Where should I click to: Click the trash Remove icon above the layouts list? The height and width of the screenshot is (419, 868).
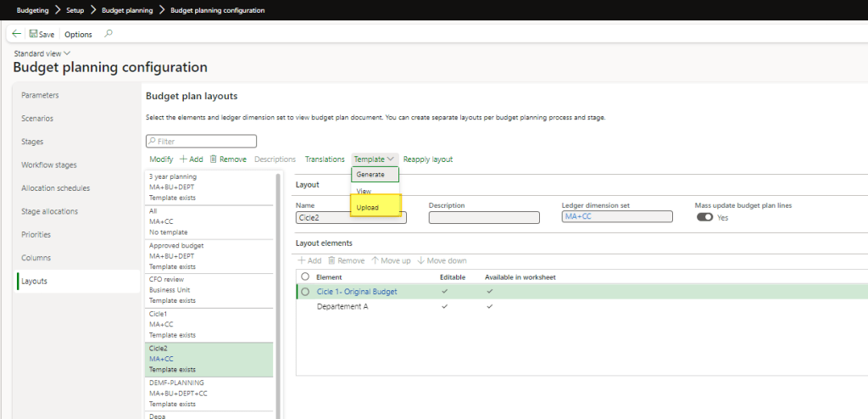214,159
